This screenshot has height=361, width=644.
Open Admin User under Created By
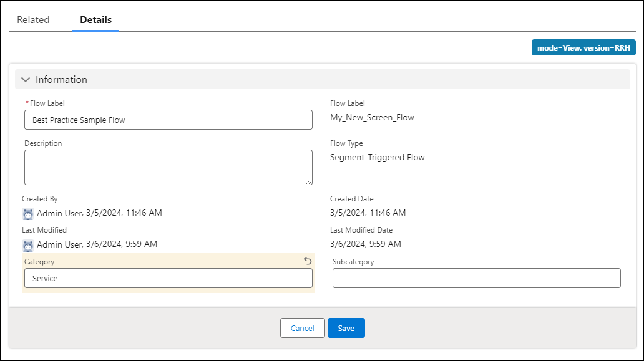59,213
